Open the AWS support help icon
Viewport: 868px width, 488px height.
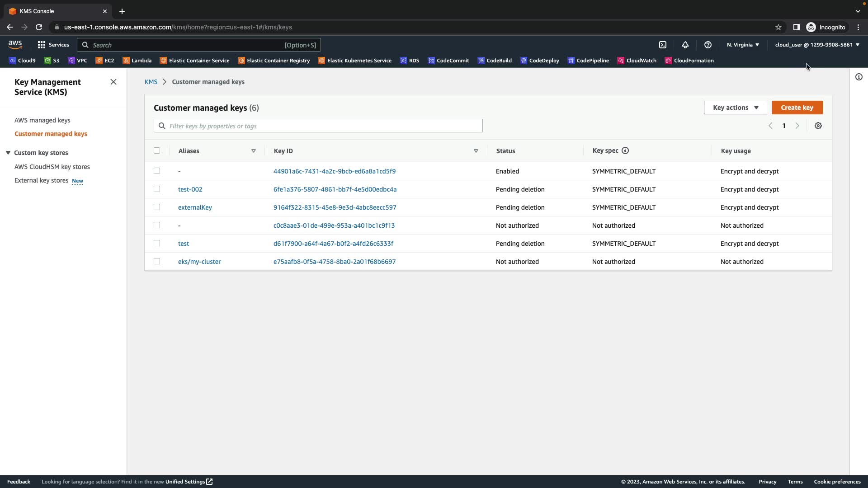pos(708,45)
